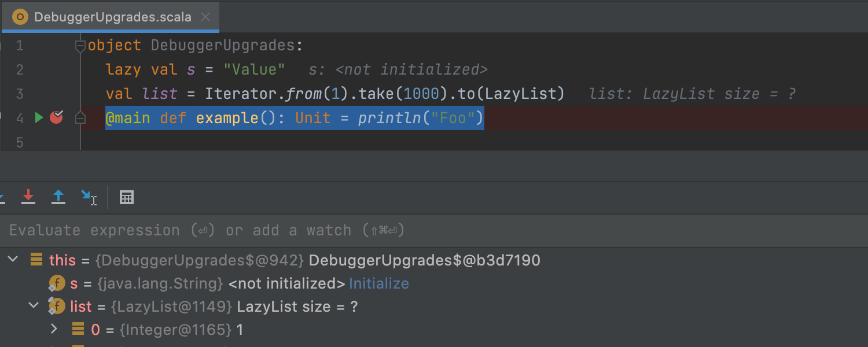Click the Scala object icon in the file tab
868x347 pixels.
pos(20,17)
